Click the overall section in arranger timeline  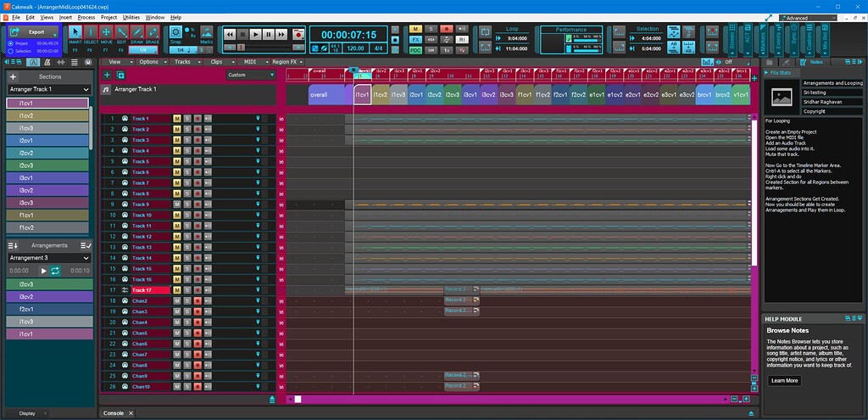326,95
